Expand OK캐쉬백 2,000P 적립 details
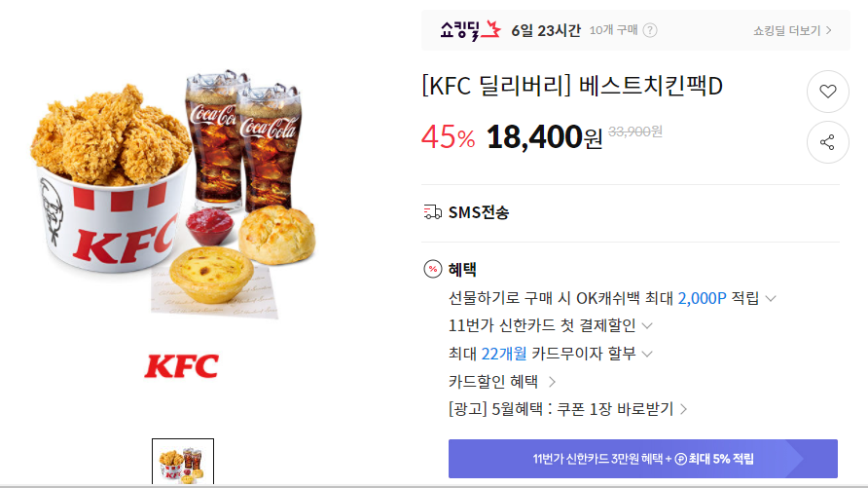The image size is (868, 488). coord(612,299)
